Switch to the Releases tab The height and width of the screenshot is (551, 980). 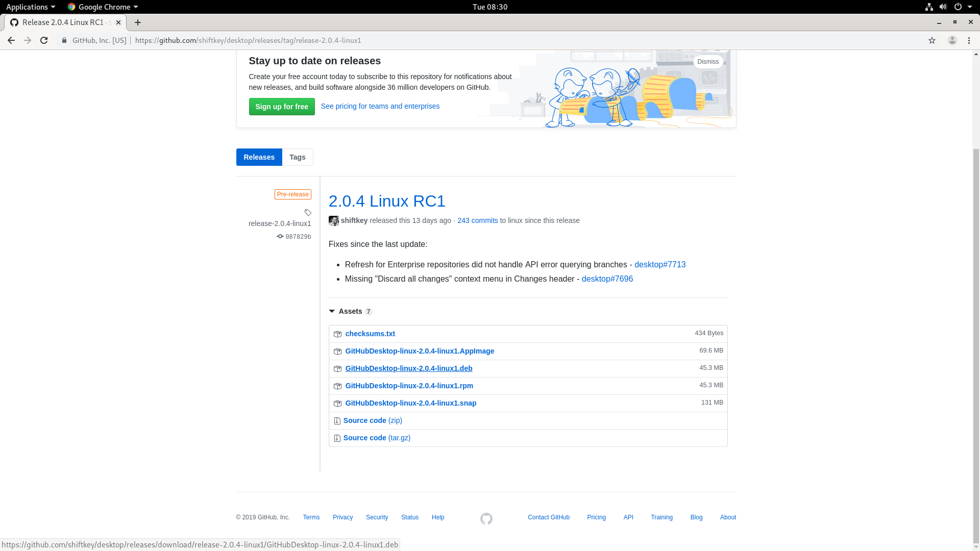(x=259, y=157)
